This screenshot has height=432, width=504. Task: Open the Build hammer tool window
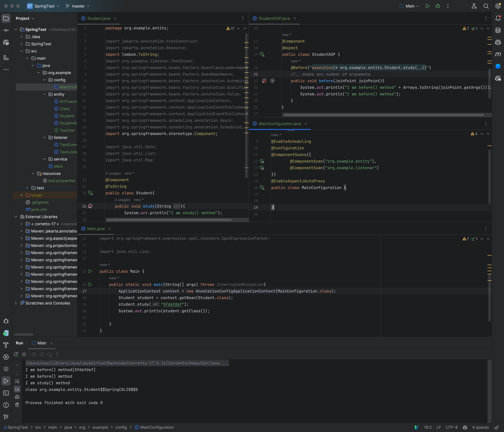tap(6, 345)
